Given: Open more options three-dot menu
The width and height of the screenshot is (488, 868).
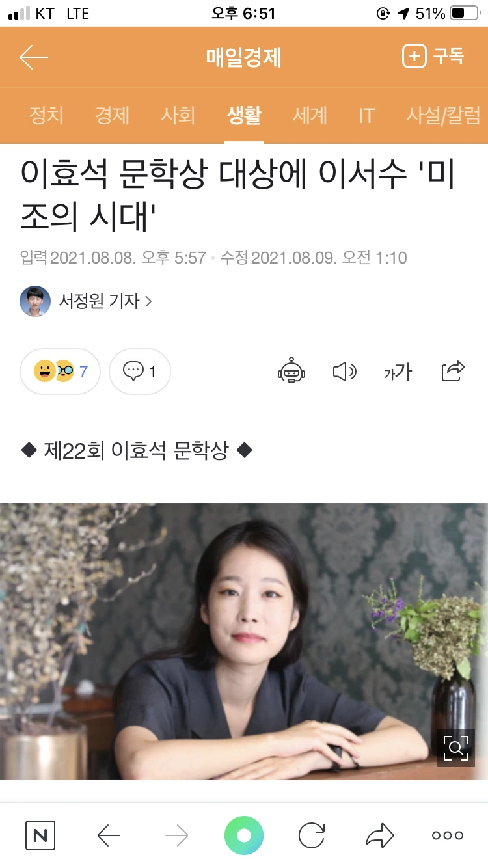Looking at the screenshot, I should (448, 835).
